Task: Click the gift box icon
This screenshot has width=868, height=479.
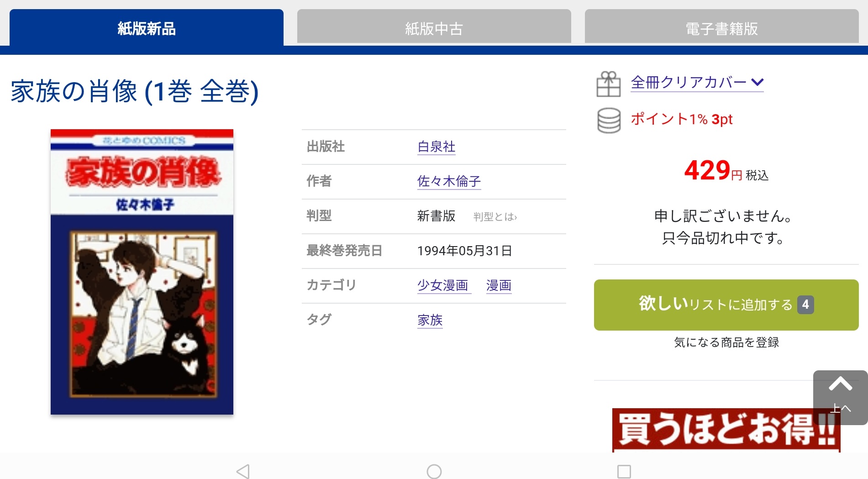Action: [x=609, y=84]
